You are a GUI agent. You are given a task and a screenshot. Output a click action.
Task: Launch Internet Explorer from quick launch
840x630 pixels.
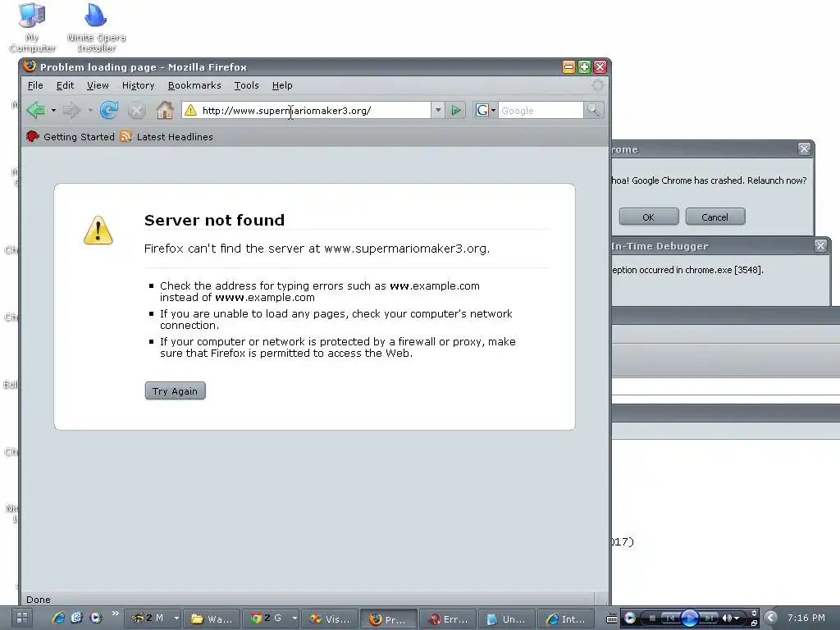coord(58,619)
